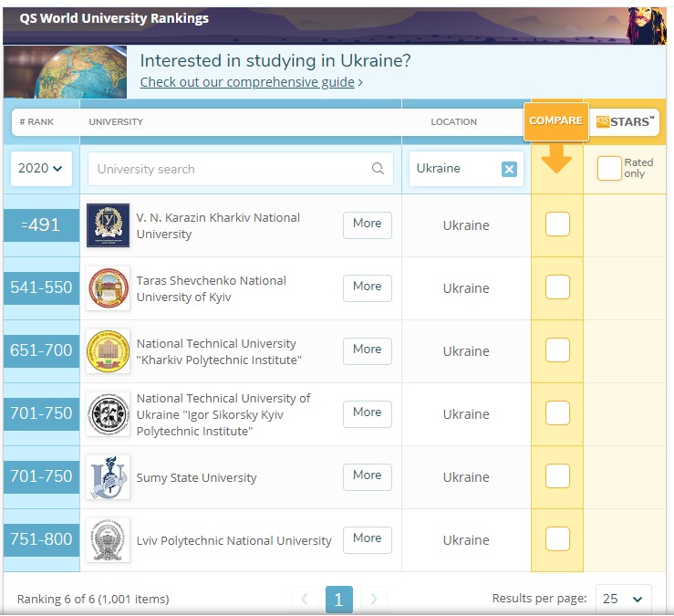Go to next results page arrow
Screen dimensions: 674x616
click(x=374, y=599)
